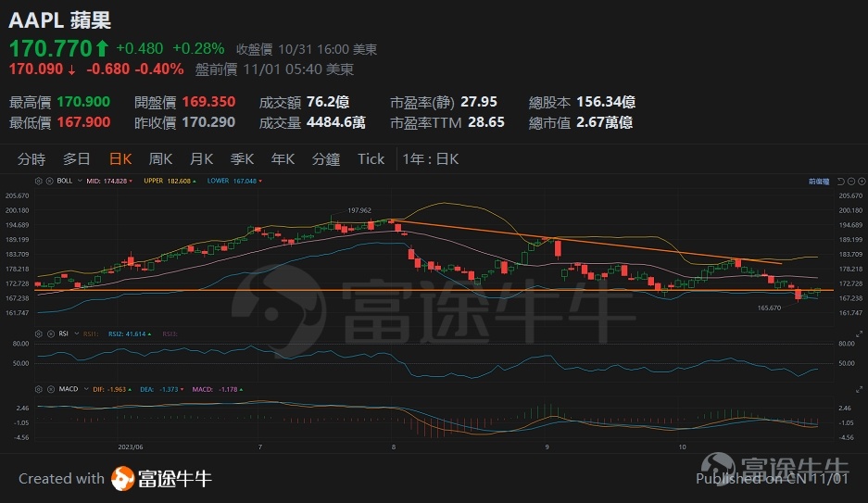Toggle the MACD DEA line value
Viewport: 868px width, 503px height.
click(161, 390)
